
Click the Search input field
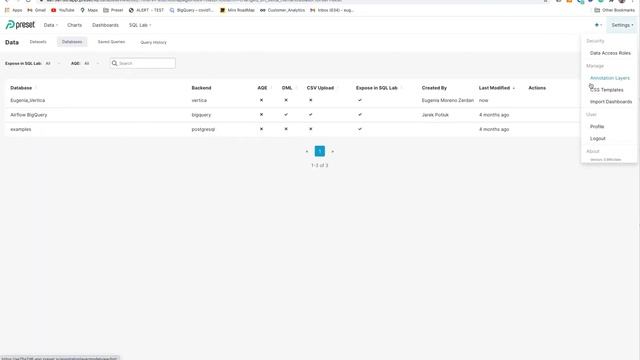click(143, 63)
